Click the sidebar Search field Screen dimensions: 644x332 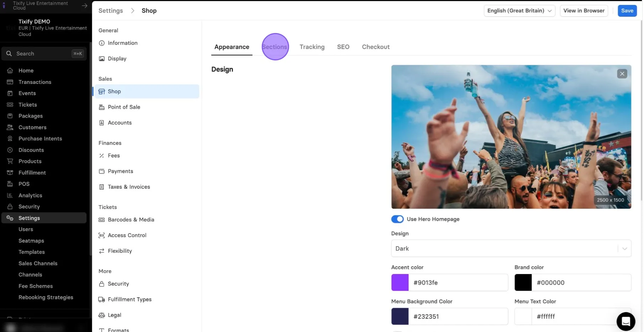tap(44, 54)
